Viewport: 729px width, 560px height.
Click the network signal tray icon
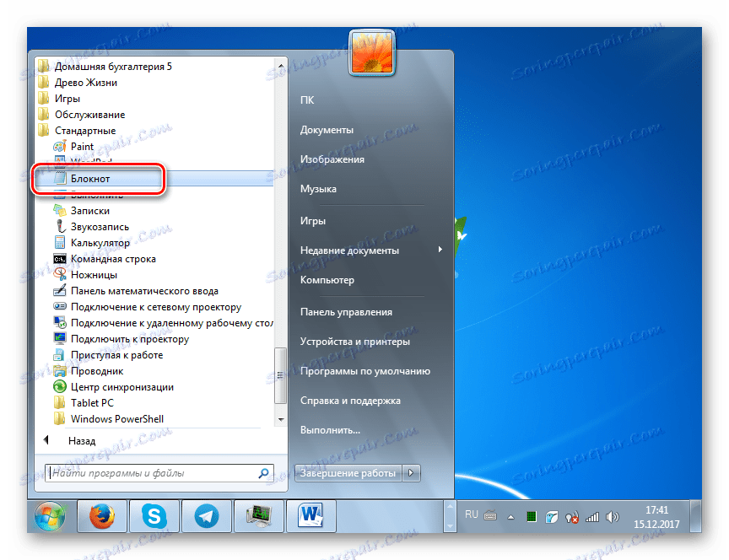point(592,517)
